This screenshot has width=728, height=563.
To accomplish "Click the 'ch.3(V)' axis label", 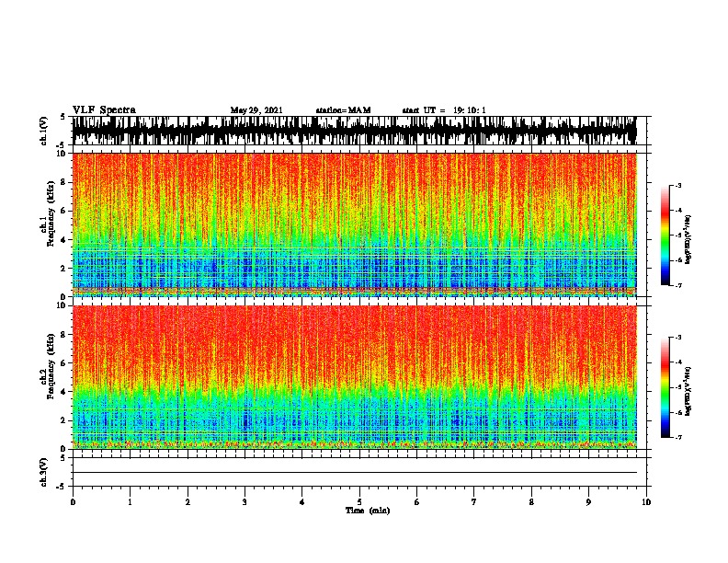I will [x=43, y=472].
